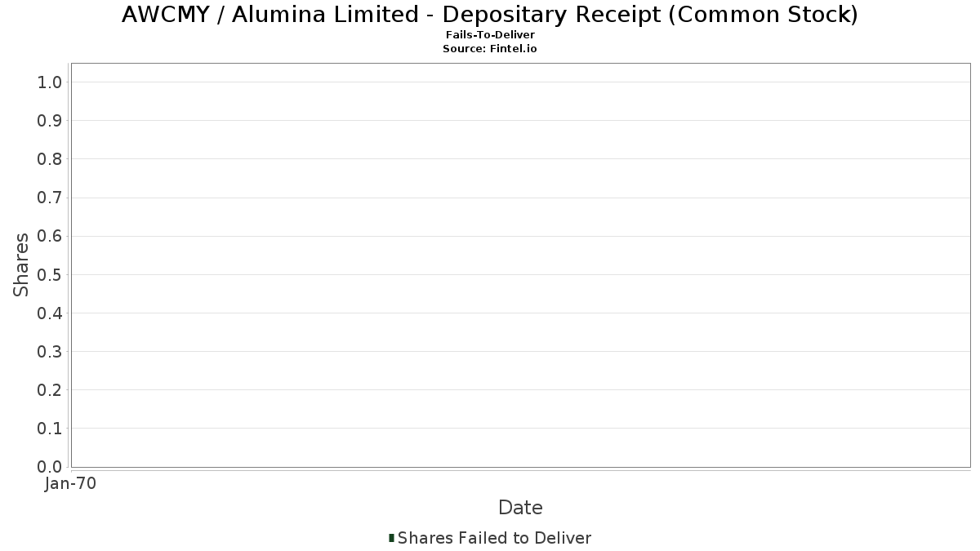Click the 0.8 y-axis tick label
The width and height of the screenshot is (980, 551).
click(x=50, y=159)
